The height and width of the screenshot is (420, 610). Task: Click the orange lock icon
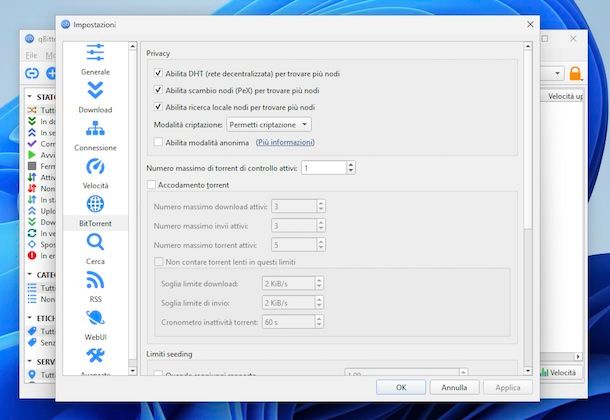(576, 73)
